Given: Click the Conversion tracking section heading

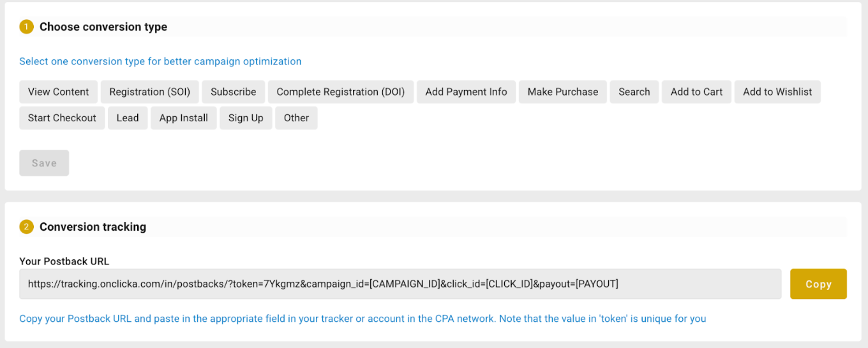Looking at the screenshot, I should click(93, 227).
